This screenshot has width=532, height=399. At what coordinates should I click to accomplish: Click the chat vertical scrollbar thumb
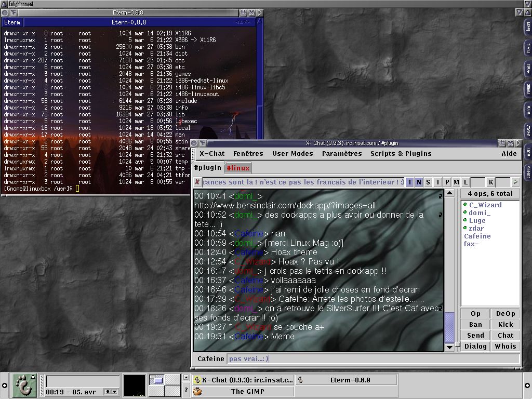point(449,327)
